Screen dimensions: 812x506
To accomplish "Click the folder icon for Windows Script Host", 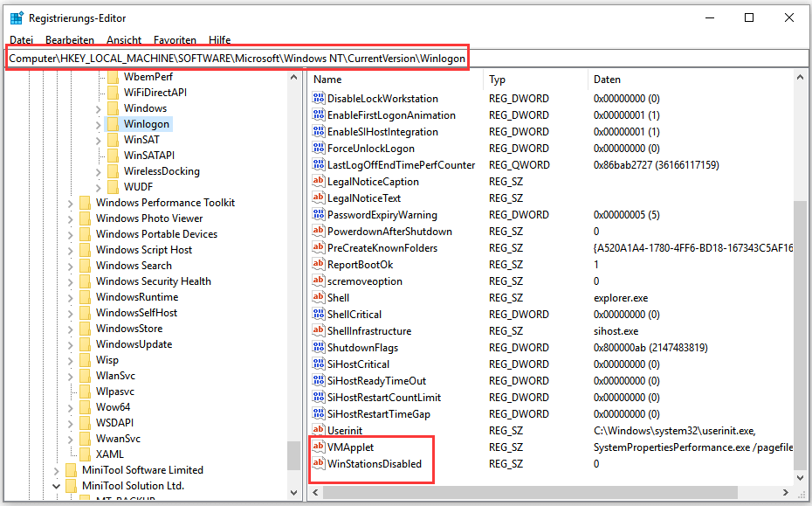I will 84,249.
